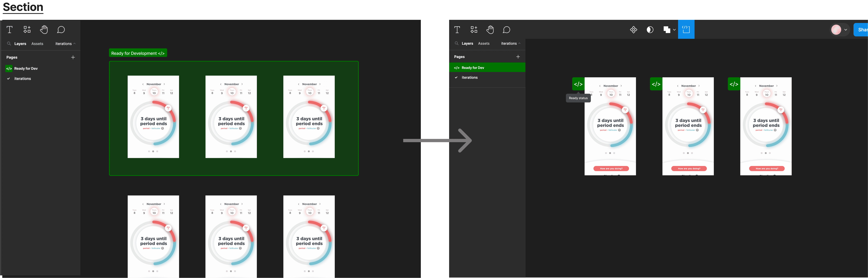Viewport: 868px width, 278px height.
Task: Open the Resources tool in the left window
Action: point(27,30)
